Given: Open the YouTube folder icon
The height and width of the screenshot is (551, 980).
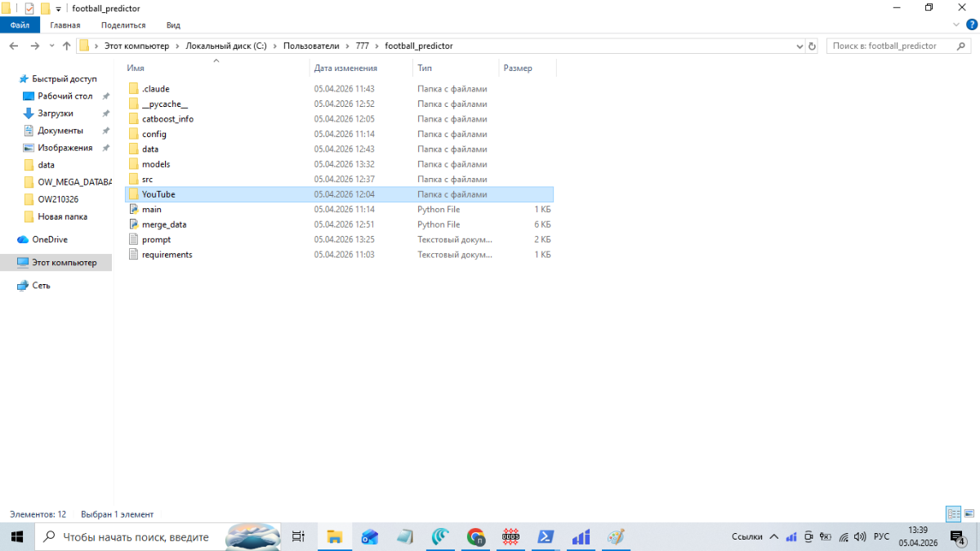Looking at the screenshot, I should (x=134, y=194).
